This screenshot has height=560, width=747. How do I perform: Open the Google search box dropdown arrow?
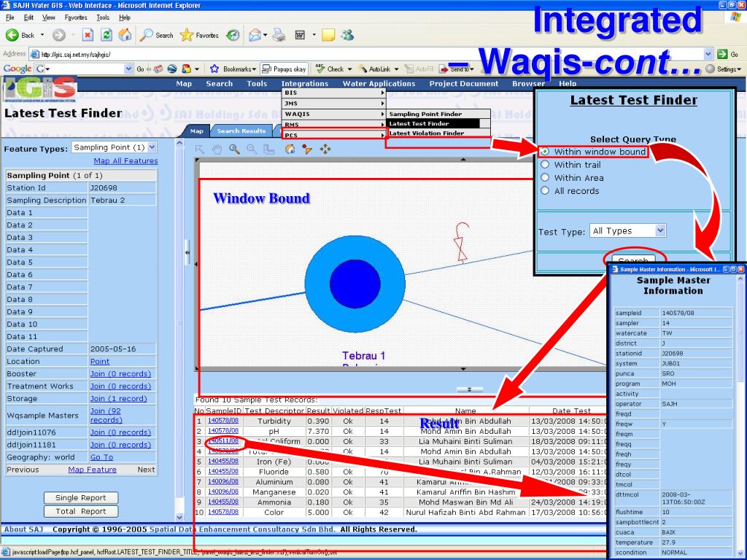(128, 69)
